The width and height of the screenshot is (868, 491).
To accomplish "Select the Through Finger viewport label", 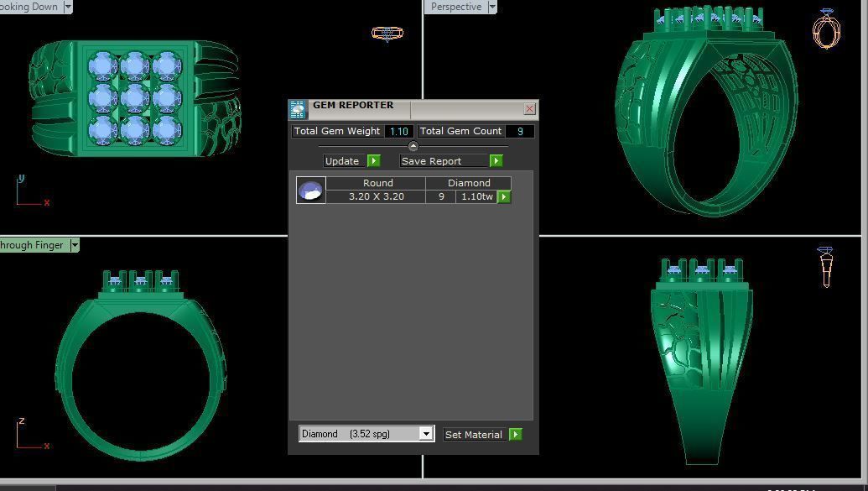I will pos(34,245).
